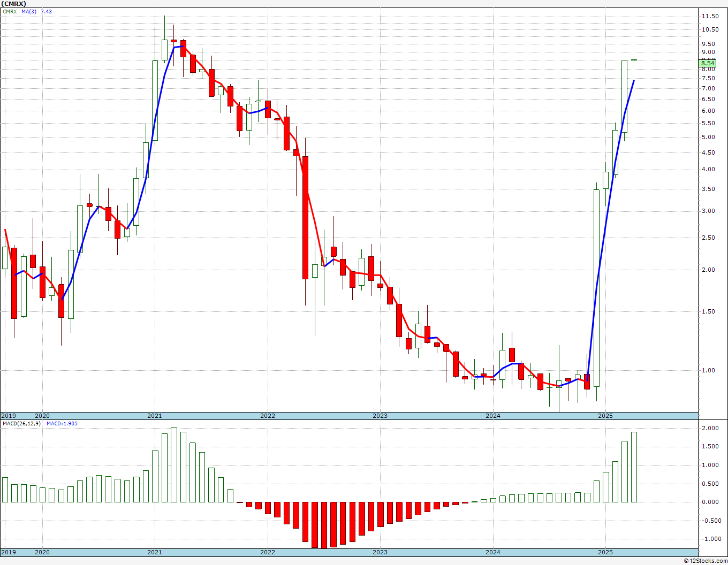Click "2025" on the MACD panel time axis
728x565 pixels.
tap(605, 552)
